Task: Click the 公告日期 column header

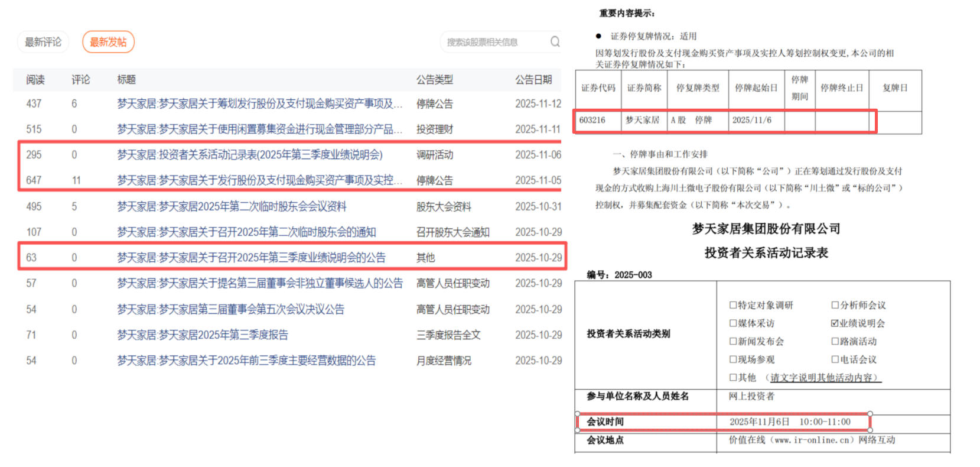Action: pyautogui.click(x=533, y=80)
